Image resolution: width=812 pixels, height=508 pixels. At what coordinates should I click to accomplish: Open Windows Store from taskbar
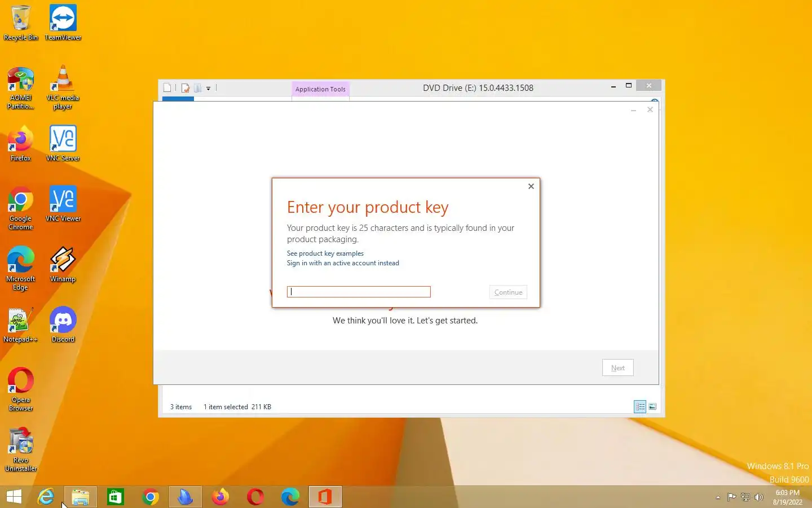pos(116,497)
